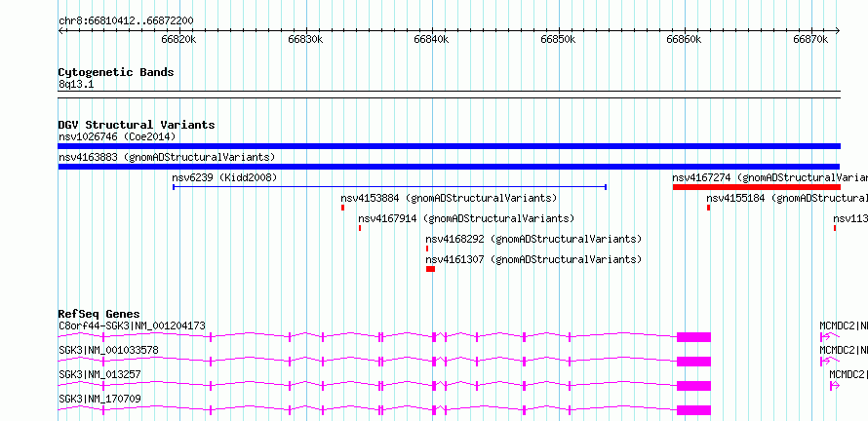Click the thin blue nsv6239 span line
Screen dimensions: 868x421
tap(390, 187)
